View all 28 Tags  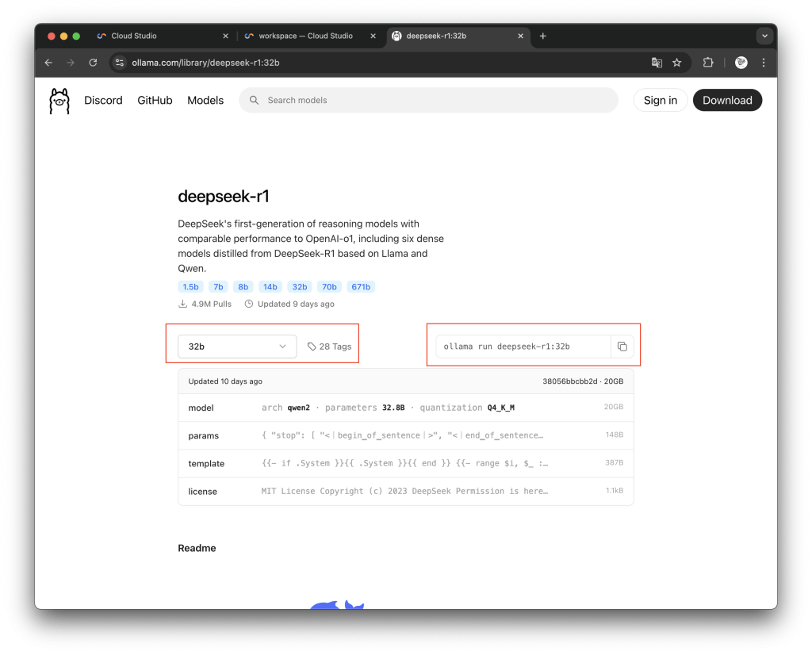click(x=329, y=347)
